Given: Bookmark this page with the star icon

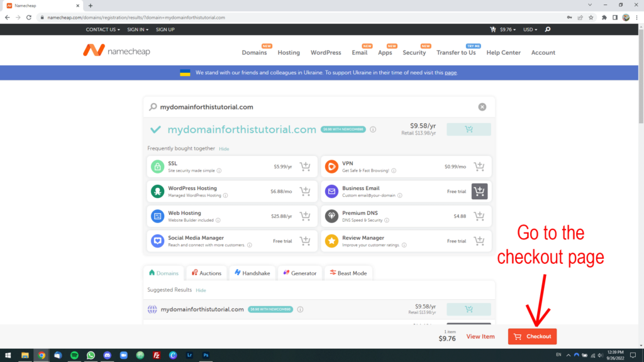Looking at the screenshot, I should click(591, 18).
